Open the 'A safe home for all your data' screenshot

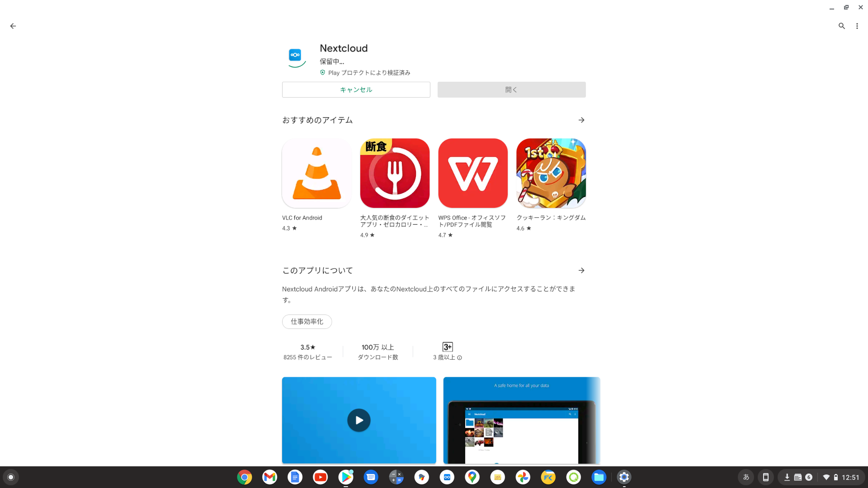pos(522,420)
